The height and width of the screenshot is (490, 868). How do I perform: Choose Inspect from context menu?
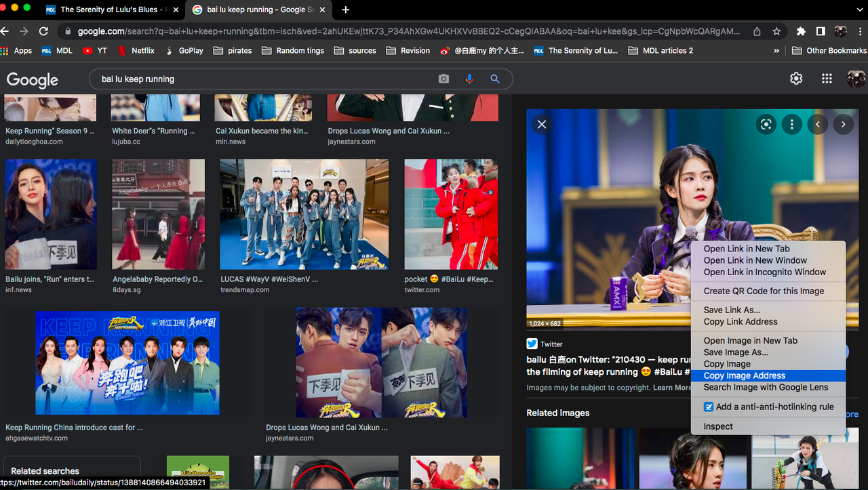point(718,426)
